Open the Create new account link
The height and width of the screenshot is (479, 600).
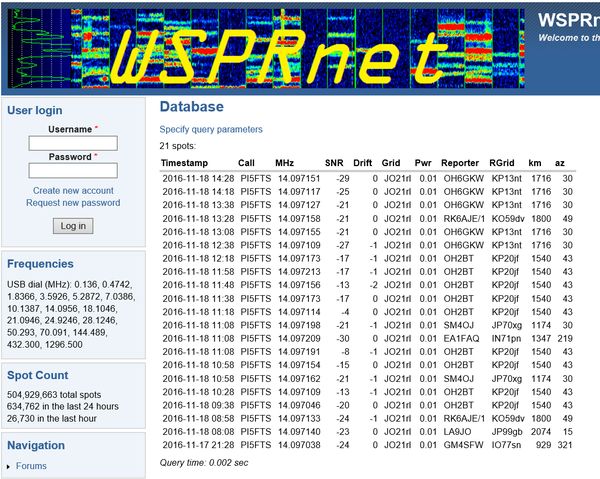(x=73, y=190)
